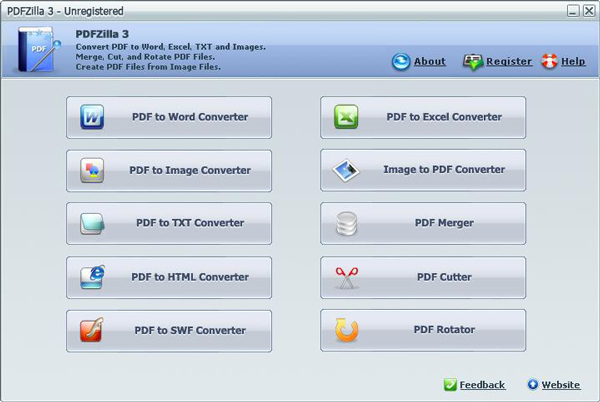Click the Internet Explorer icon on PDF to HTML
Viewport: 600px width, 402px height.
pos(92,277)
